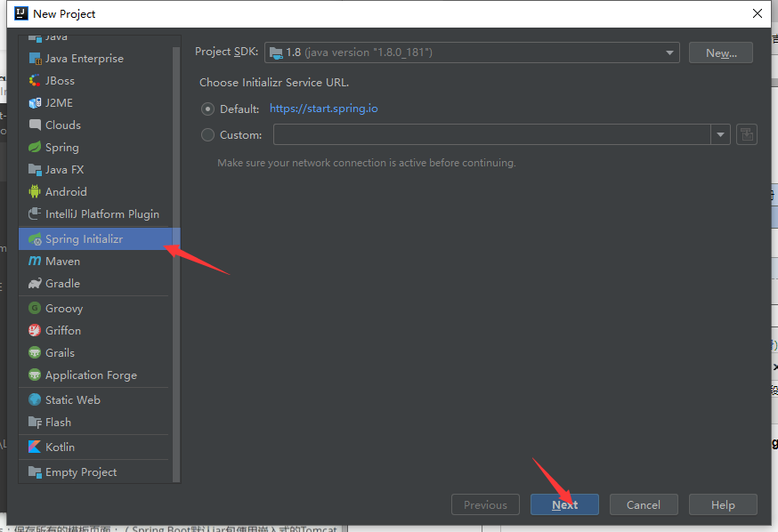Select the Application Forge label
778x532 pixels.
point(91,375)
